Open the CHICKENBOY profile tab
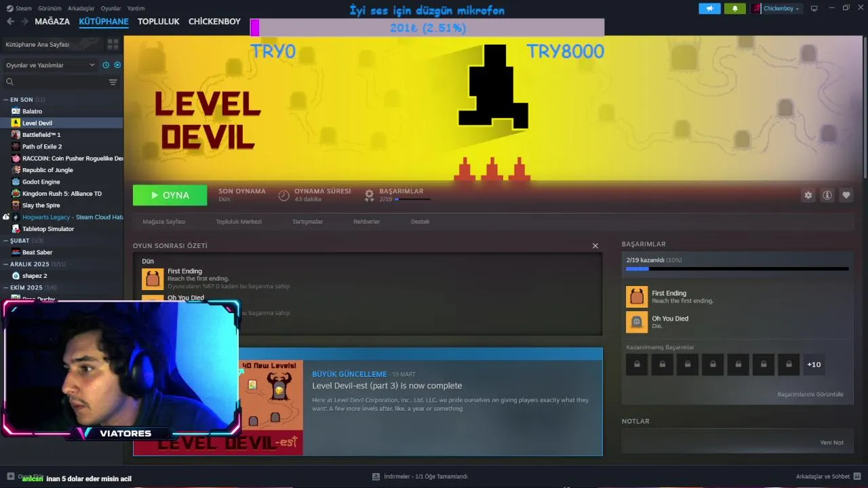 [x=214, y=22]
